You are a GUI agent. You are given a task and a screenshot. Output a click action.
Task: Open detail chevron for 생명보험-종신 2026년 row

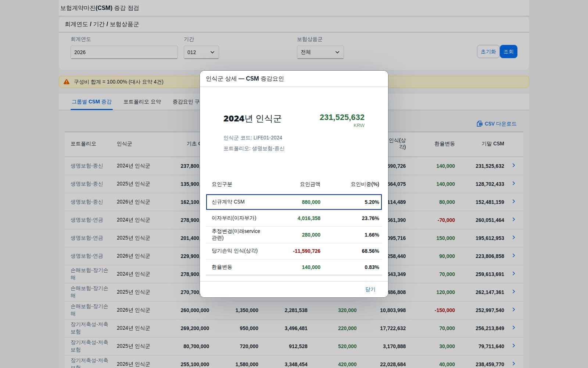click(x=514, y=202)
